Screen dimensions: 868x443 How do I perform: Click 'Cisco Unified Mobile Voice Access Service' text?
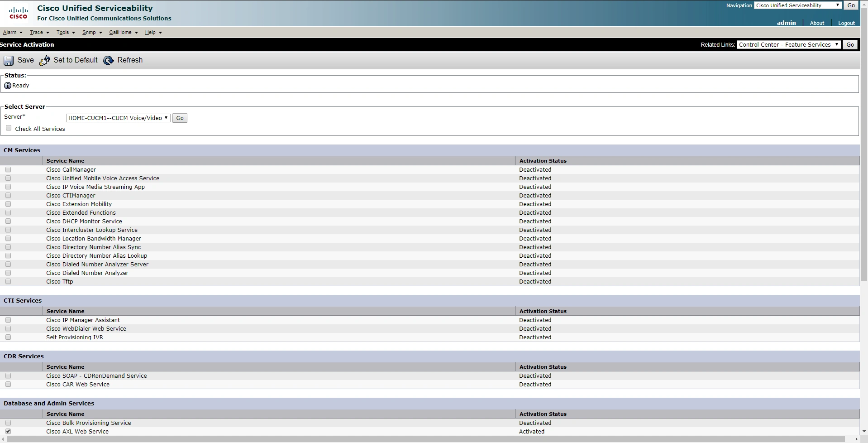coord(103,178)
